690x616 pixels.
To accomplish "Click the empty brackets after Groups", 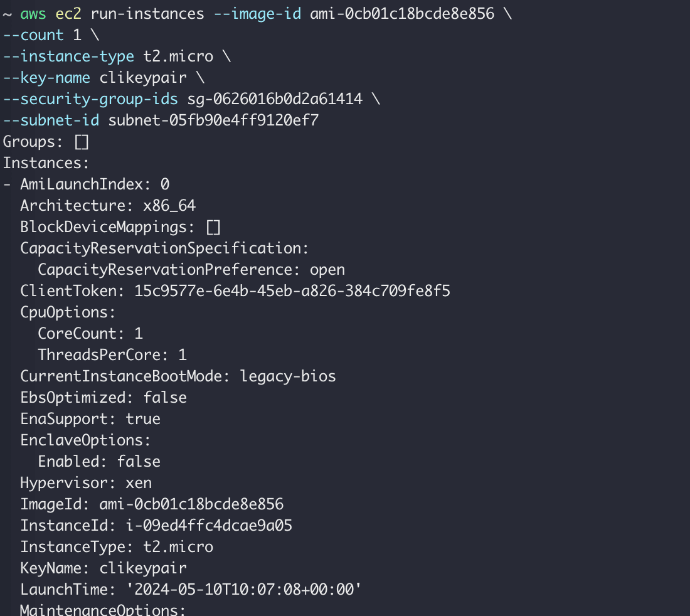I will (82, 142).
